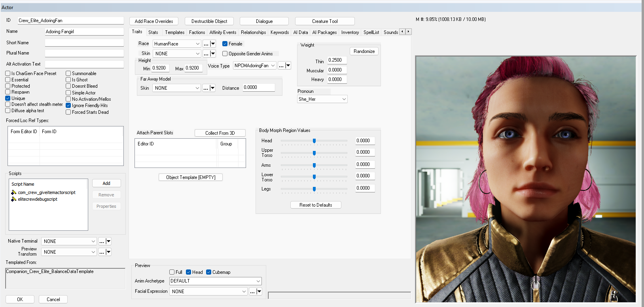Viewport: 644px width, 307px height.
Task: Open the Race HumanRace combo box
Action: pyautogui.click(x=177, y=44)
